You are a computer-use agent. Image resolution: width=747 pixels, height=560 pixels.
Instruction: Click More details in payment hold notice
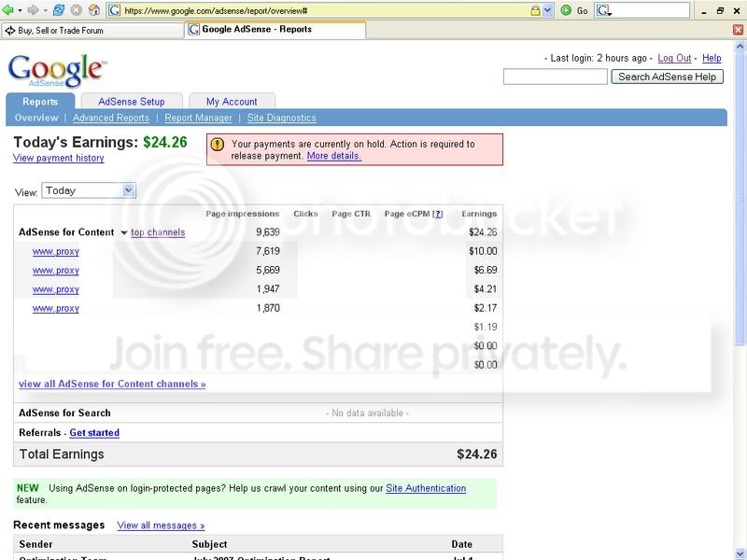pyautogui.click(x=334, y=156)
